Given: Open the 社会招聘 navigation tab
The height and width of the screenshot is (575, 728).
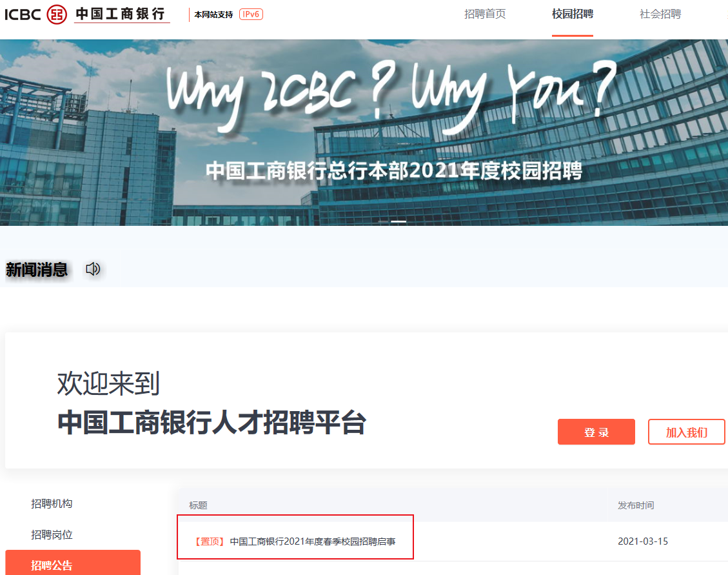Looking at the screenshot, I should tap(660, 14).
